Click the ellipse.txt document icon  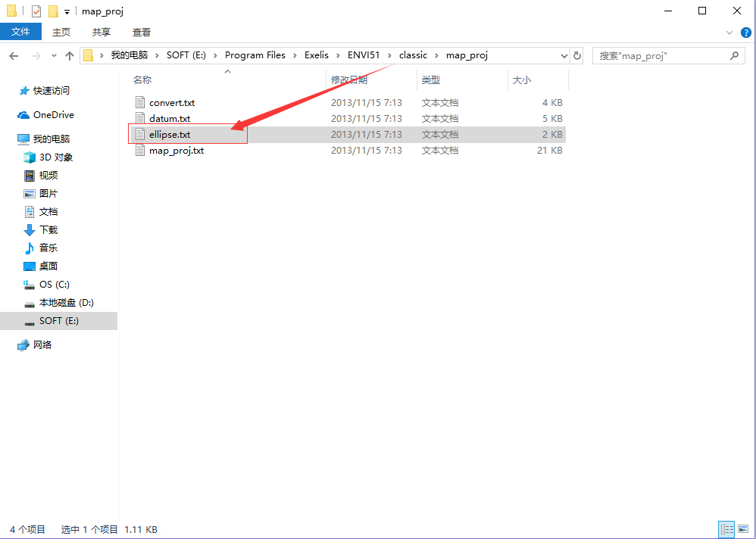[x=140, y=134]
